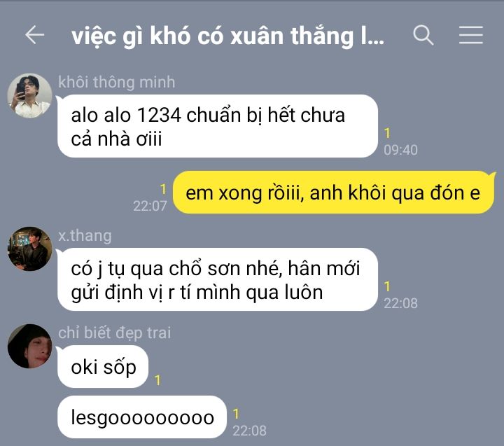The image size is (504, 446).
Task: Tap the sender name chỉ biết đẹp trai
Action: (x=114, y=333)
